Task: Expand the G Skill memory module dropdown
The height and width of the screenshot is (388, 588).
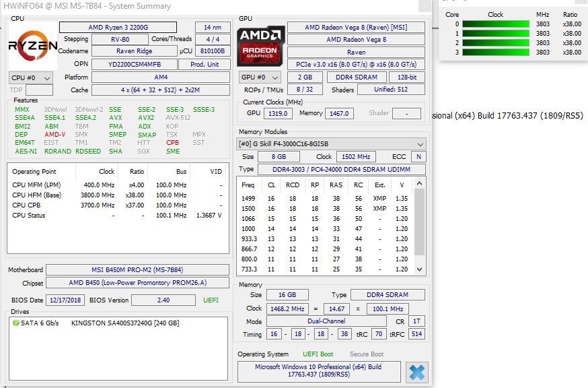Action: [x=332, y=144]
